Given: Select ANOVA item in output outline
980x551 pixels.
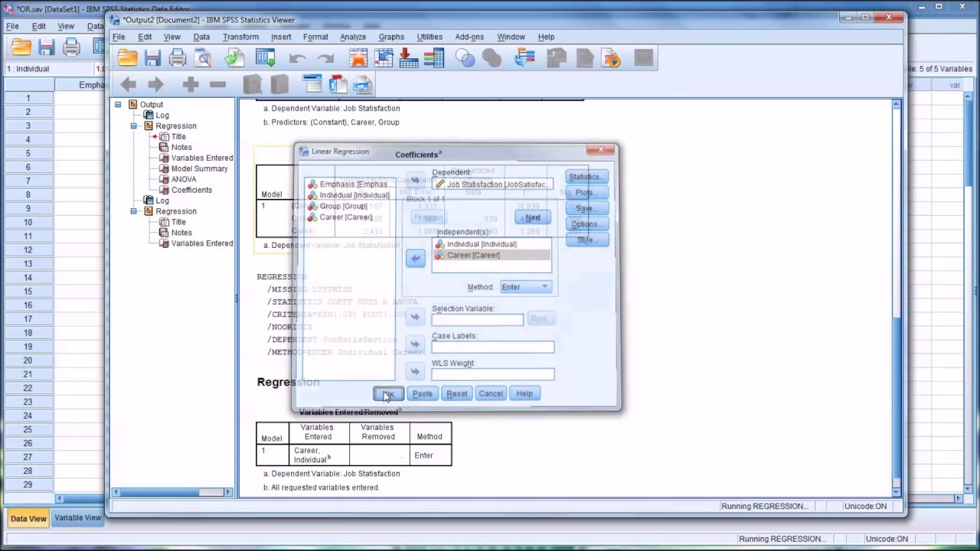Looking at the screenshot, I should 184,179.
